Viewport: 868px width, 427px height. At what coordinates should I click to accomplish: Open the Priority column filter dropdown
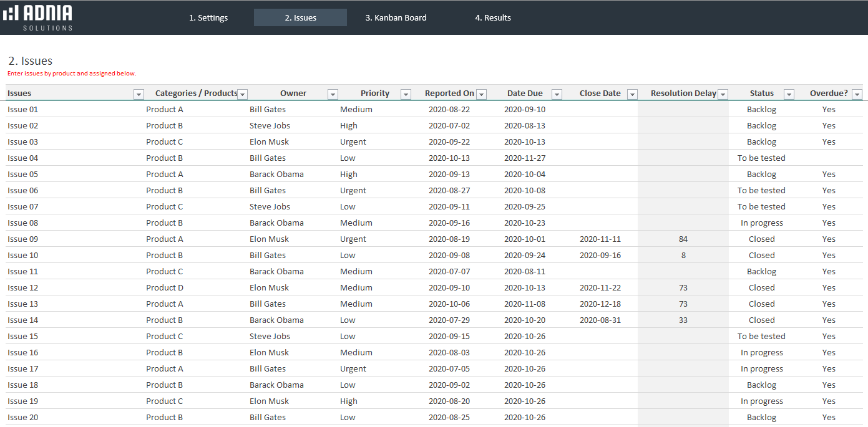click(x=406, y=94)
